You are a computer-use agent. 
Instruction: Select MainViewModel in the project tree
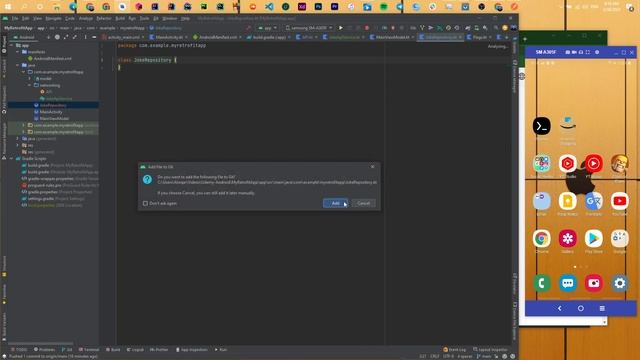click(x=54, y=118)
